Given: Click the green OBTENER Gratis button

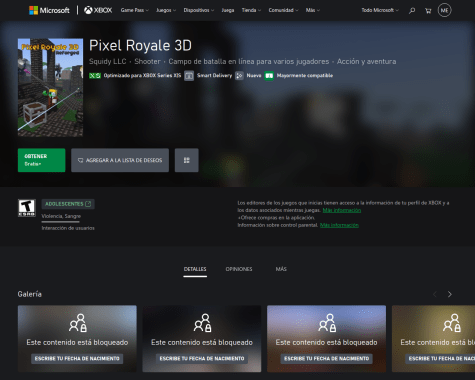Looking at the screenshot, I should [x=42, y=160].
